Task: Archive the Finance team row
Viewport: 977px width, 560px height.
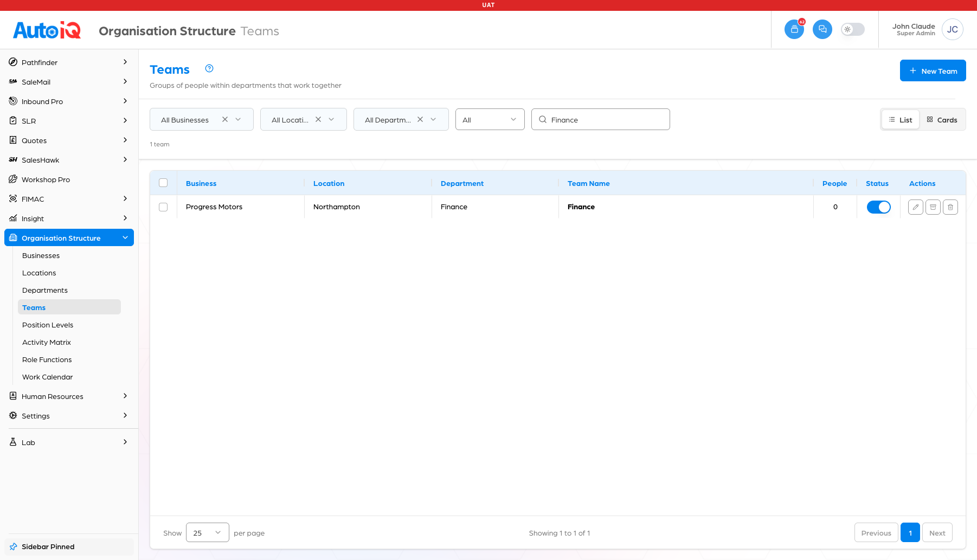Action: (x=933, y=207)
